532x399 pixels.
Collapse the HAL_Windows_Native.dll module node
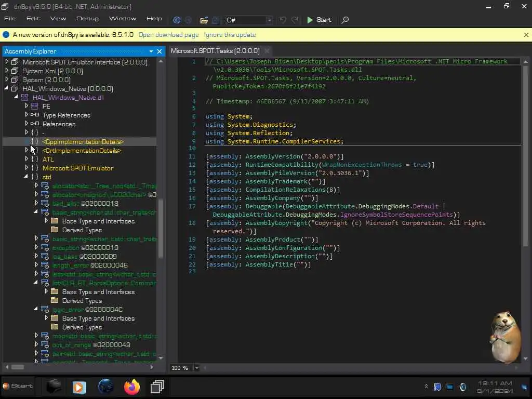pyautogui.click(x=16, y=97)
